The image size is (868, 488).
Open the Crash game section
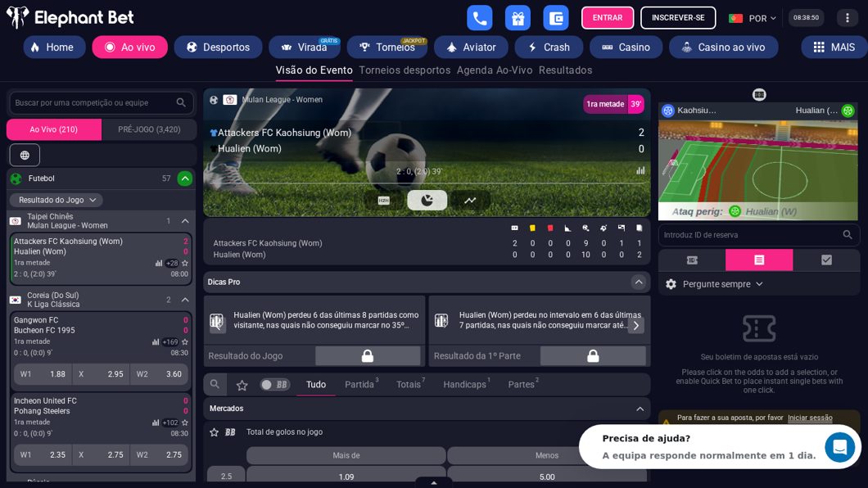pyautogui.click(x=549, y=47)
